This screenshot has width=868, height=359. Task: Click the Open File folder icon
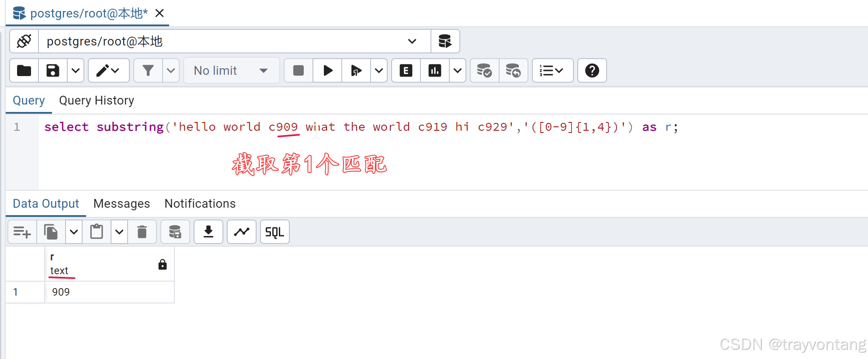click(24, 70)
